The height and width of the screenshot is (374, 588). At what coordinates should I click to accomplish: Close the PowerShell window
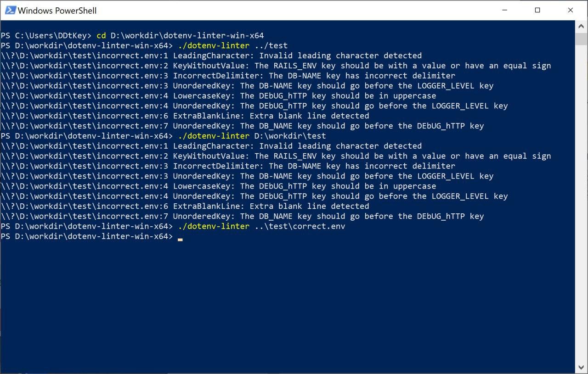click(570, 10)
